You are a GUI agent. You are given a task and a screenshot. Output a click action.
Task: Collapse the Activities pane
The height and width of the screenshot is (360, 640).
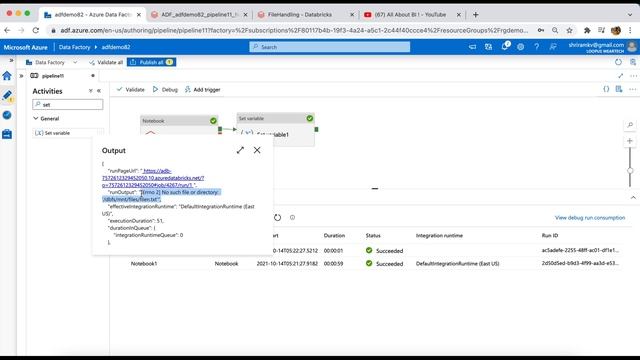pyautogui.click(x=99, y=91)
